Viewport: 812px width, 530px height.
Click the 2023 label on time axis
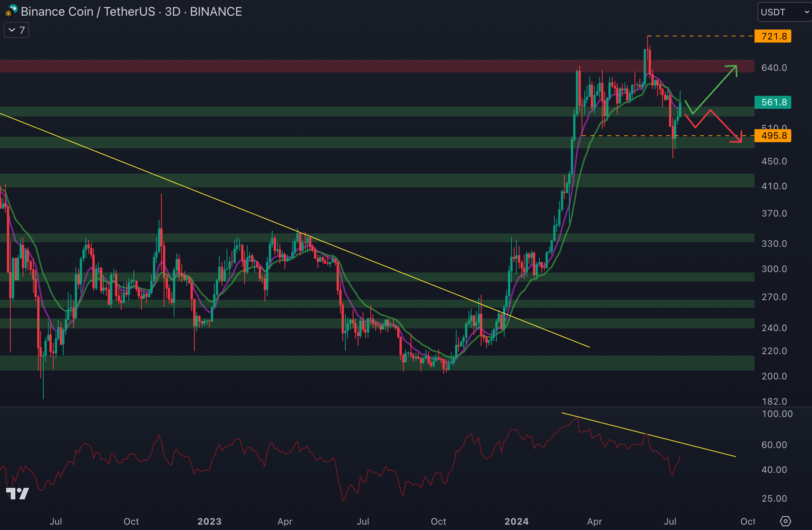(209, 521)
